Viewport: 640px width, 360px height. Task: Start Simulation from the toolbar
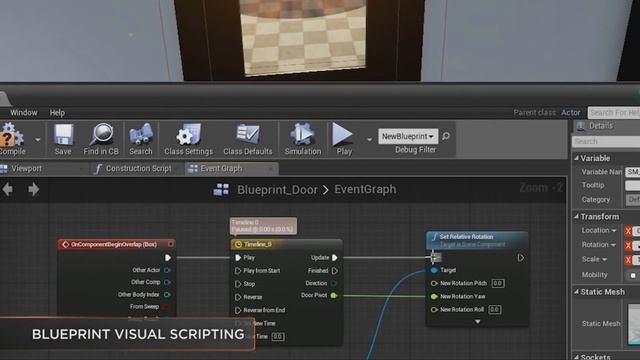click(303, 139)
